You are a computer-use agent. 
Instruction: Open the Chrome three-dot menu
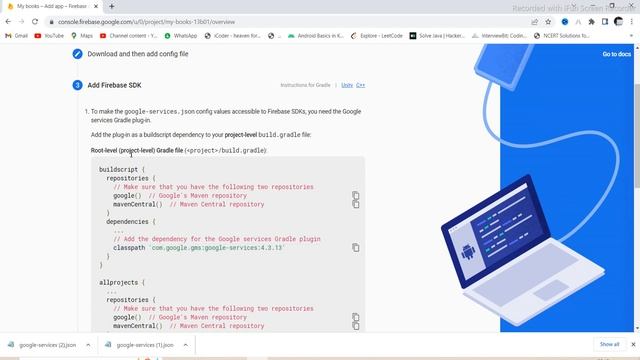631,22
